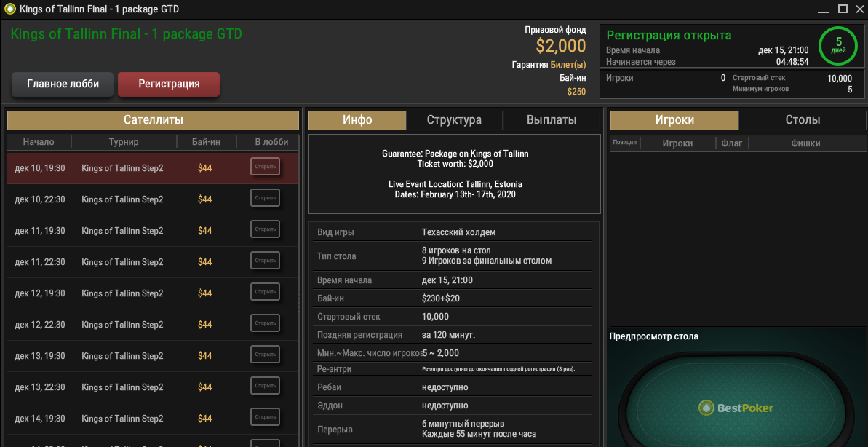The height and width of the screenshot is (447, 868).
Task: Open the Главное лобби main lobby
Action: click(x=63, y=84)
